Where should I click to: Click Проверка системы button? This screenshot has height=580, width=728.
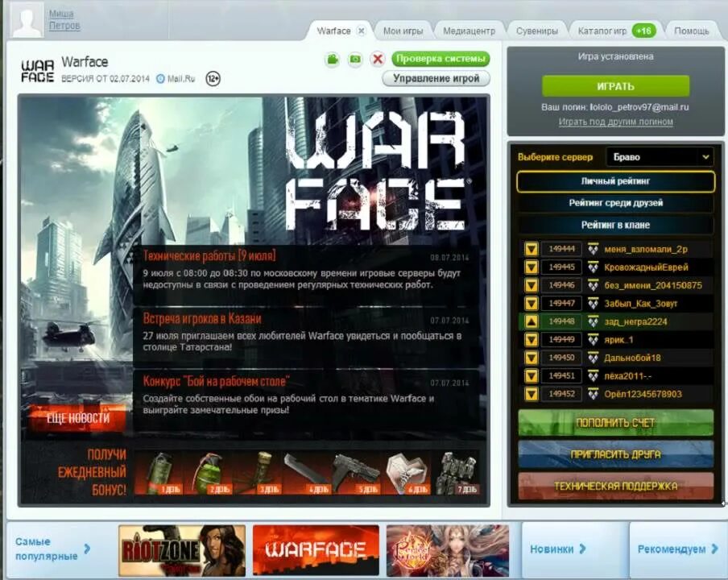tap(441, 59)
